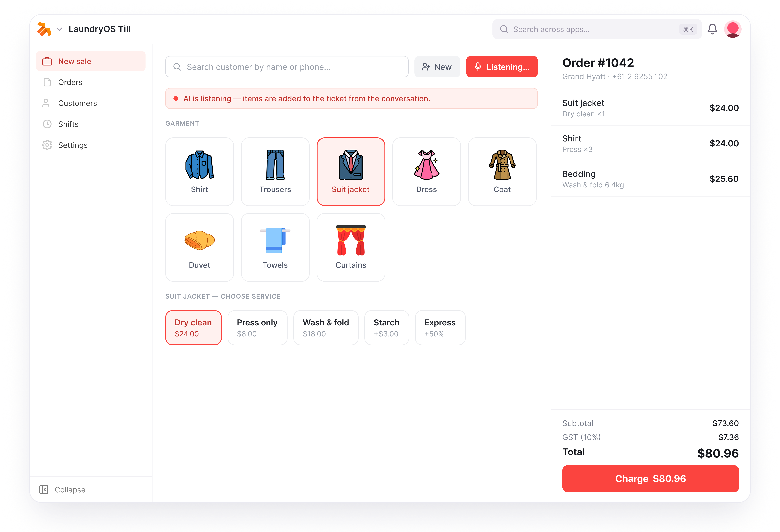Open the user profile avatar

(x=733, y=29)
